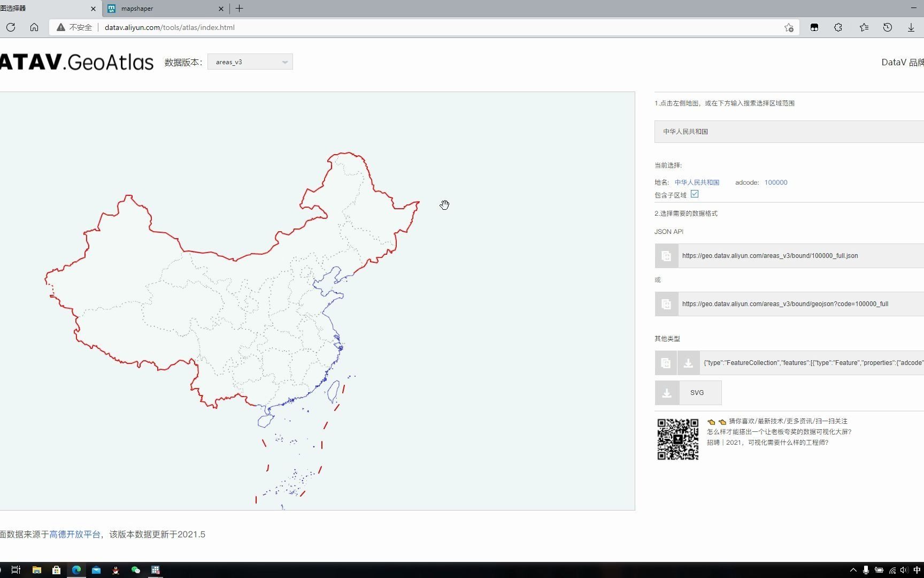
Task: Copy the JSON API URL for 100000_full.json
Action: click(x=666, y=256)
